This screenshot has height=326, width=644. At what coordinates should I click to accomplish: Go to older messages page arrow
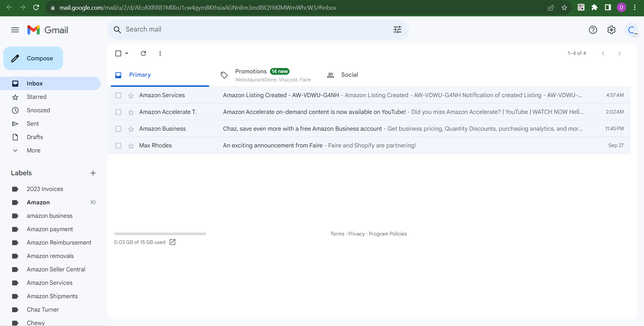point(620,53)
